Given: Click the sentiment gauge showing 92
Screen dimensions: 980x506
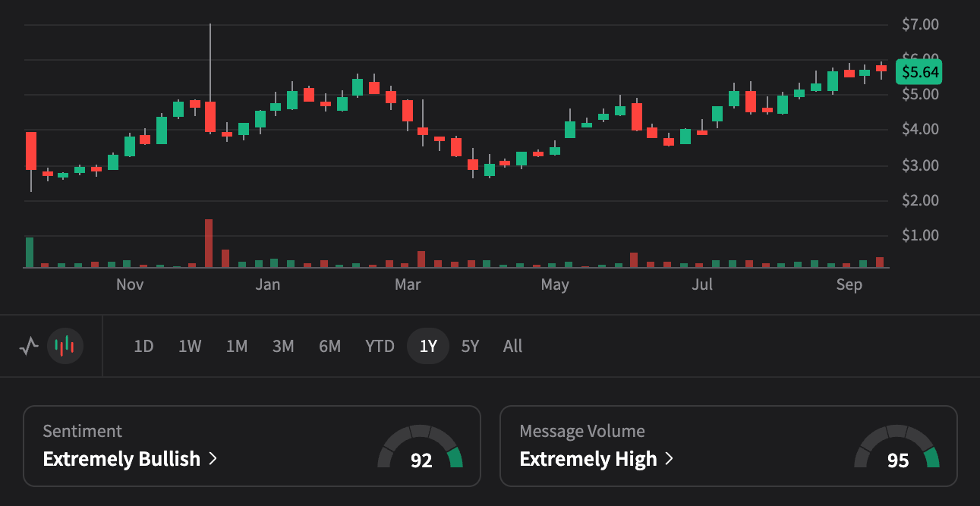Looking at the screenshot, I should [x=421, y=447].
